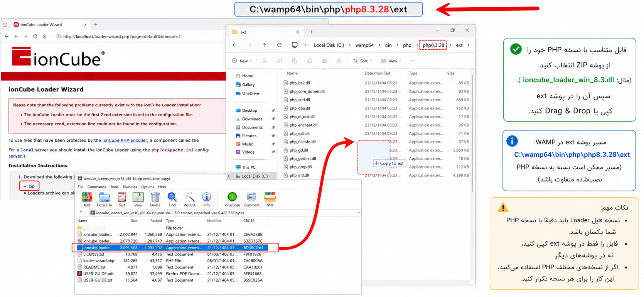
Task: Click the SFX icon in WinRAR toolbar
Action: click(270, 199)
